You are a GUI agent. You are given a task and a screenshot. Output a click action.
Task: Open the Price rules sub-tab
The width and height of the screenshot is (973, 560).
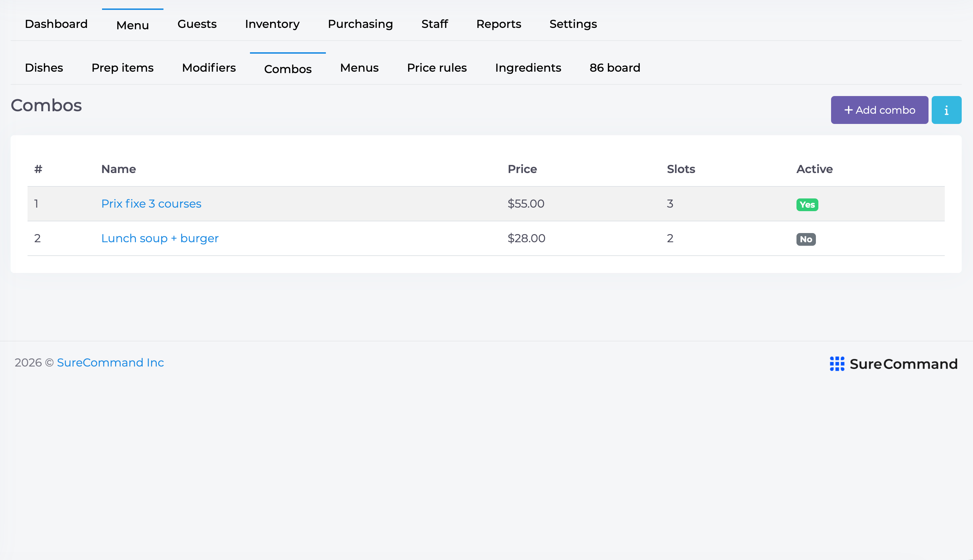pos(437,68)
